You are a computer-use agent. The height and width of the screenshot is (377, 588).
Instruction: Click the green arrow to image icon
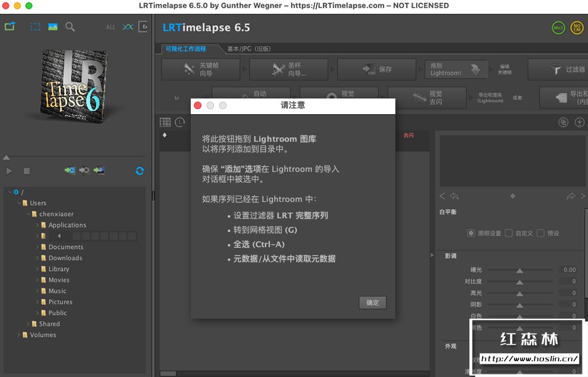click(x=99, y=171)
